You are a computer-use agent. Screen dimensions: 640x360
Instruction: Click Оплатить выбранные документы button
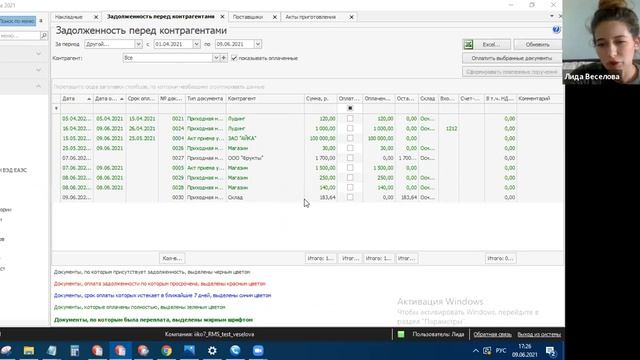pyautogui.click(x=511, y=58)
